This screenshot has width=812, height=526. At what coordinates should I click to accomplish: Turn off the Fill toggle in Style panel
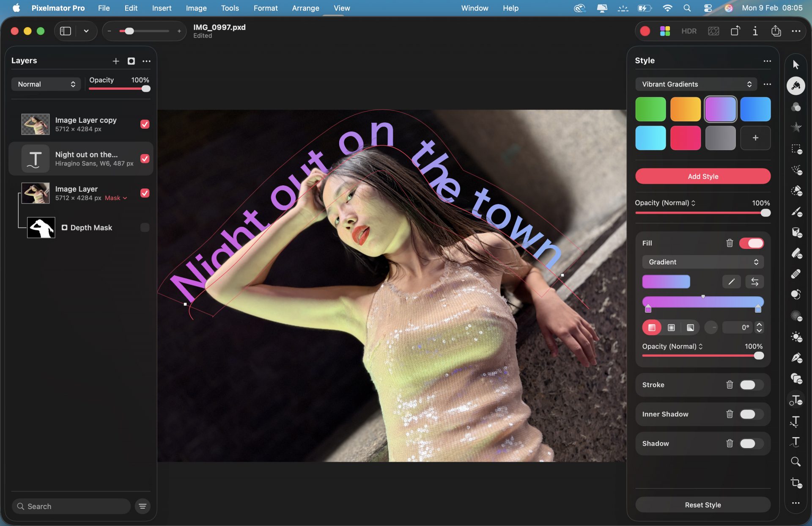pyautogui.click(x=751, y=243)
